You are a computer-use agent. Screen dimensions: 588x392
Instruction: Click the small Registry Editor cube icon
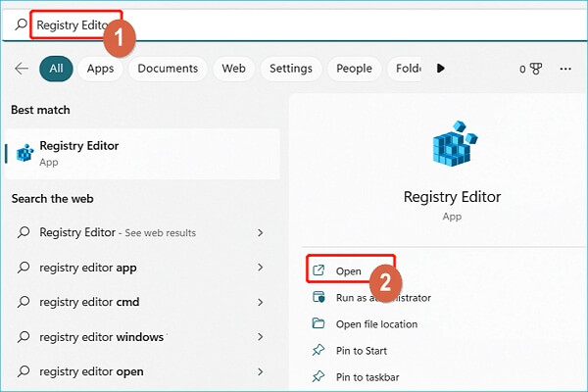[24, 153]
